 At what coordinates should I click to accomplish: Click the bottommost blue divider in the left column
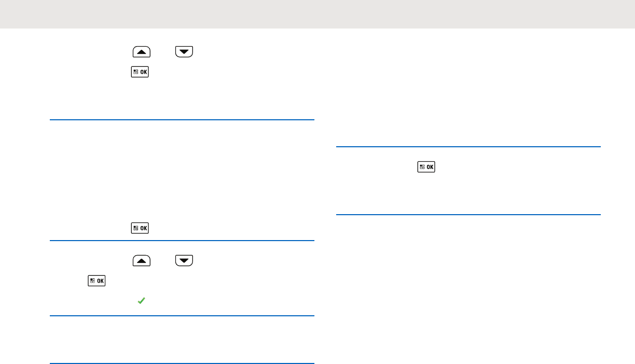tap(182, 363)
